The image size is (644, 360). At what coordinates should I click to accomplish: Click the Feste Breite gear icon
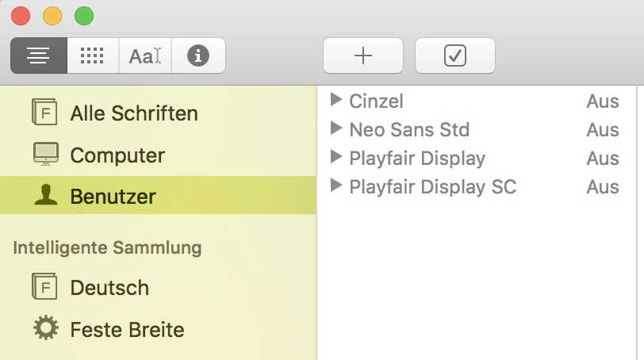(x=45, y=327)
